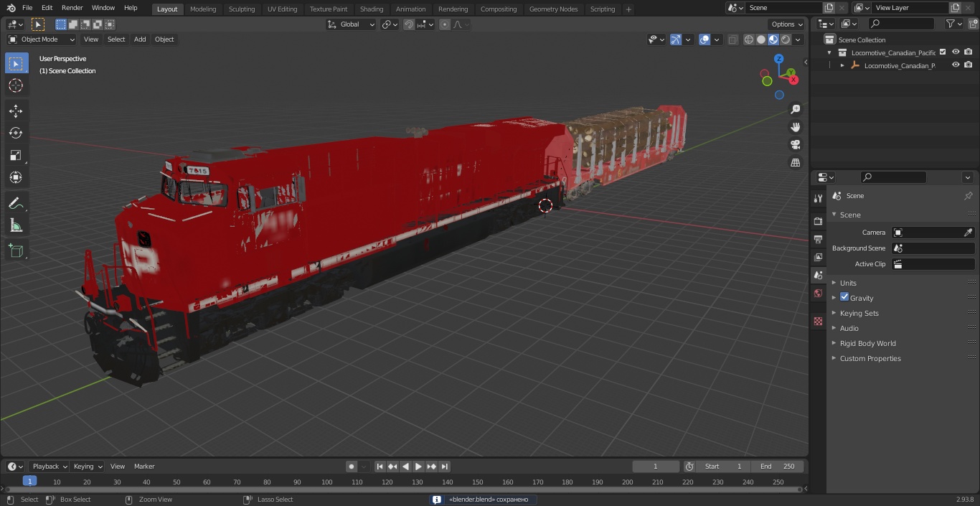
Task: Toggle snapping magnet button
Action: [x=409, y=24]
